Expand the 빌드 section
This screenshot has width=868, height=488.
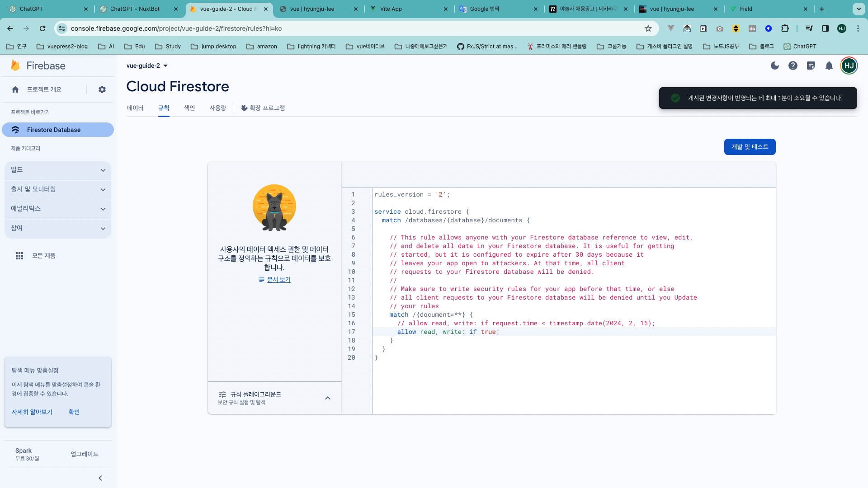[58, 170]
